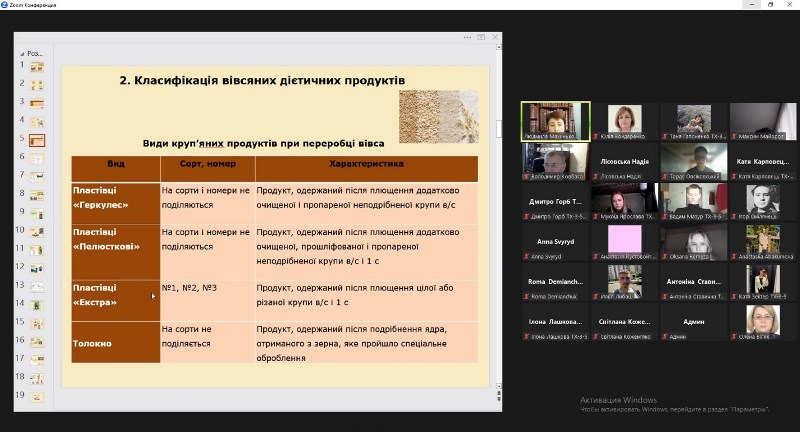
Task: Select slide 3 thumbnail
Action: [37, 104]
